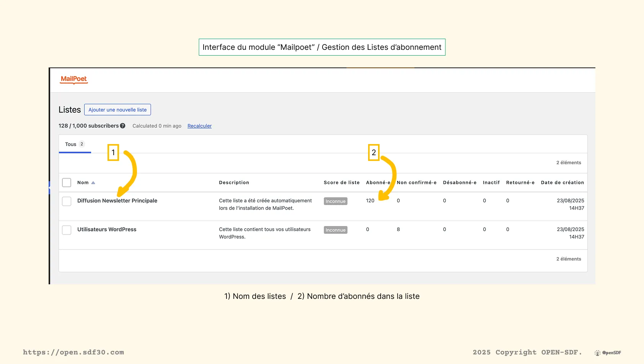Screen dimensions: 644x364
Task: Check the Utilisateurs WordPress row checkbox
Action: tap(67, 230)
